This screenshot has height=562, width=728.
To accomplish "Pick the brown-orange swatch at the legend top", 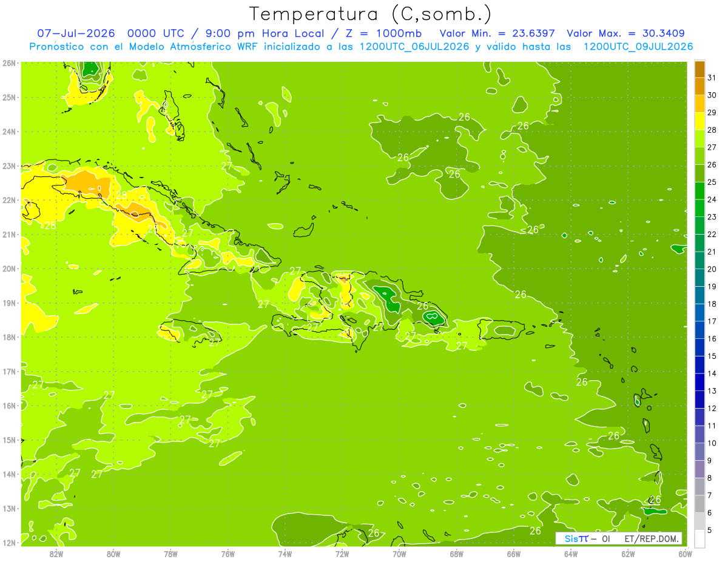I will pyautogui.click(x=699, y=70).
